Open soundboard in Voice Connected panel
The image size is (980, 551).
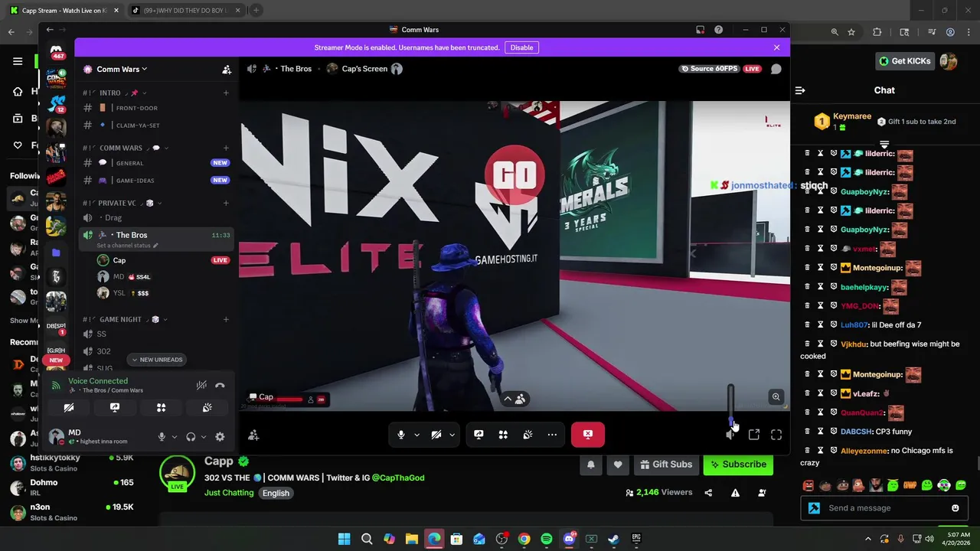[x=207, y=408]
